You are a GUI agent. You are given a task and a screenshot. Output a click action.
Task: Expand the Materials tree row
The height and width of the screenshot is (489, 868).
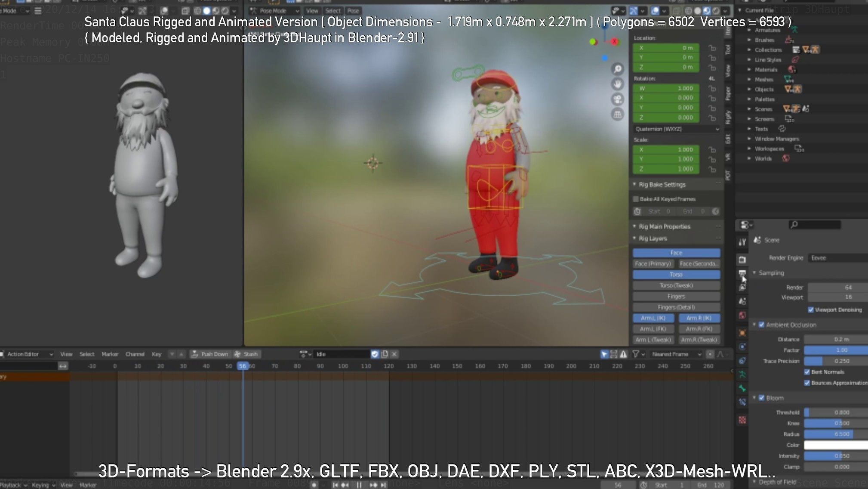coord(749,70)
